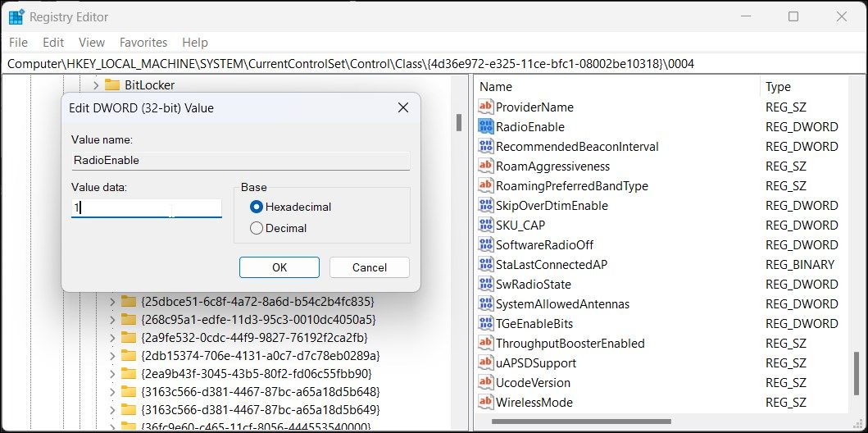Open the View menu
Screen dimensions: 868x433
coord(91,43)
